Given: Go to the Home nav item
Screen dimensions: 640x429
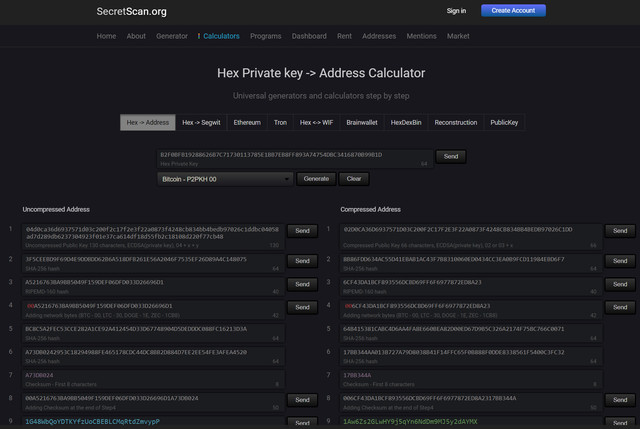Looking at the screenshot, I should [106, 36].
